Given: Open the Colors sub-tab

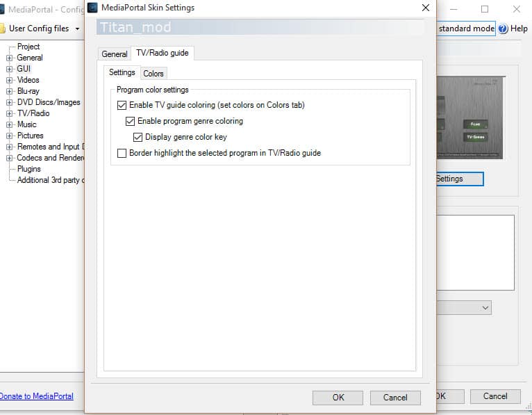Looking at the screenshot, I should coord(153,74).
